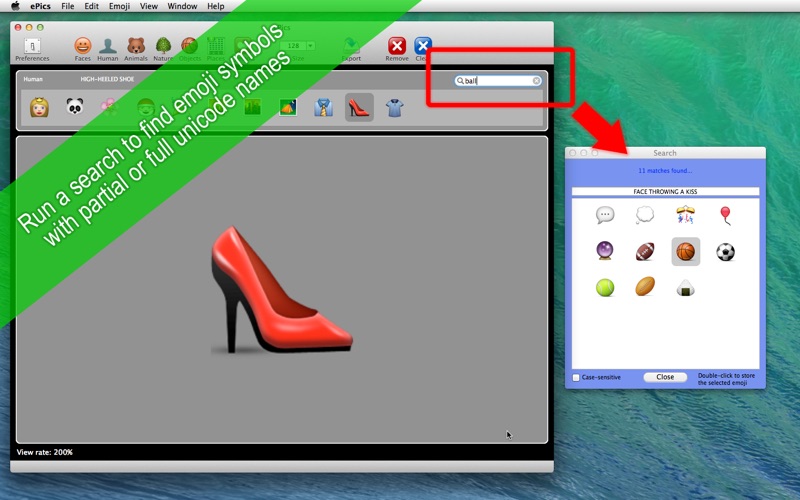Screen dimensions: 800x500
Task: Open the Preferences toolbar icon
Action: click(32, 49)
